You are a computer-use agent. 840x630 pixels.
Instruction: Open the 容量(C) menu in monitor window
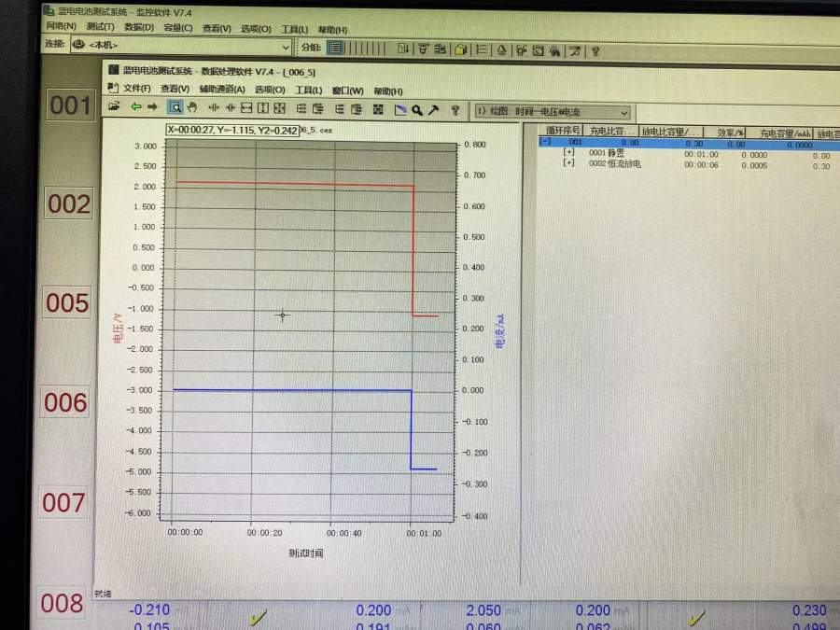(x=178, y=27)
